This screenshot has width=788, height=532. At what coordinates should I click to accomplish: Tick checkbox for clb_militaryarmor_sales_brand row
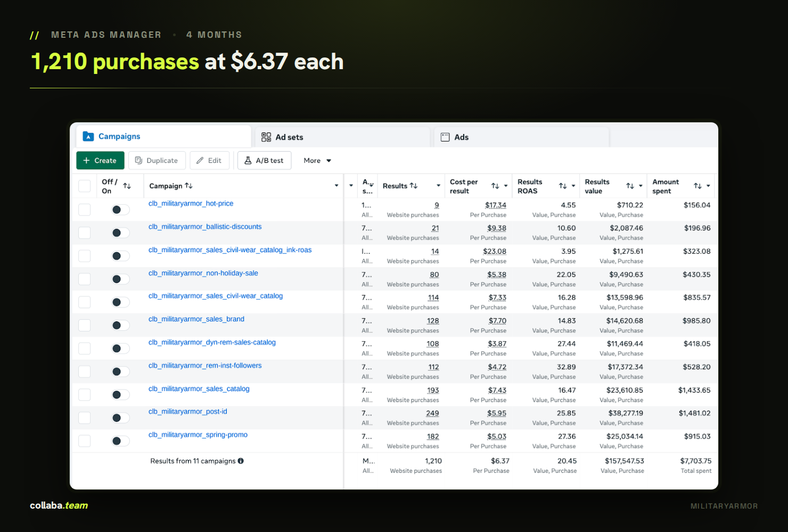(x=84, y=325)
